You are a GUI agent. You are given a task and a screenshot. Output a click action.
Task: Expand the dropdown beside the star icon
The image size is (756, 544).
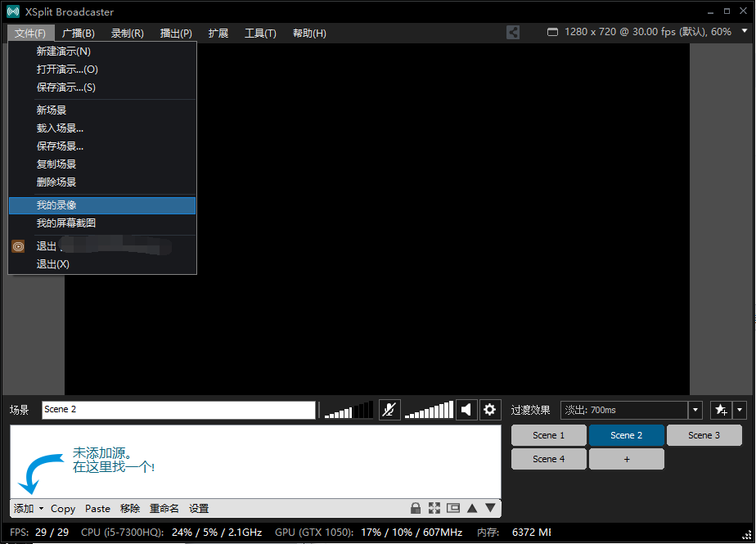[740, 411]
